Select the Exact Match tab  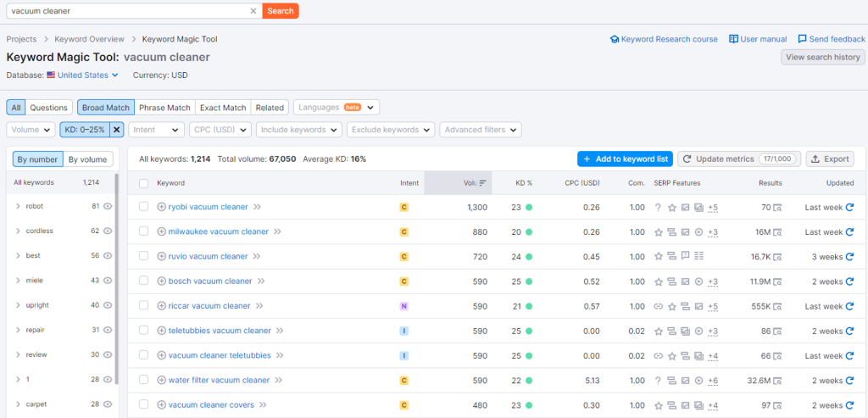[223, 108]
